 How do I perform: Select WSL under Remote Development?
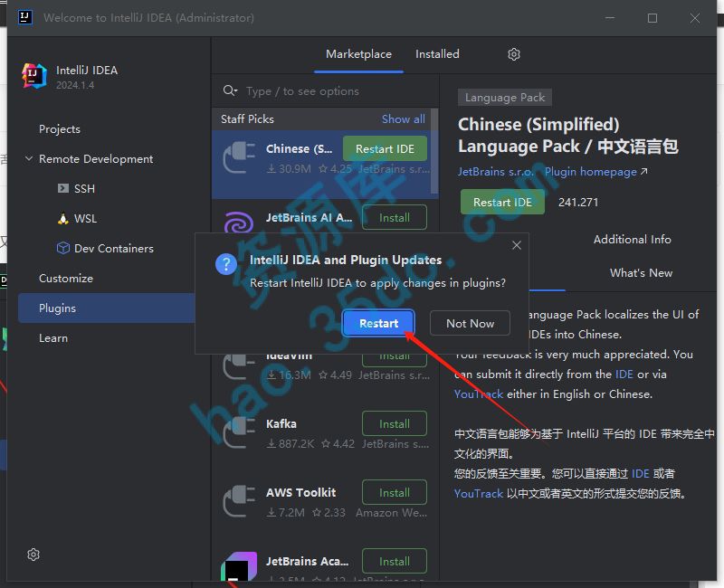point(85,218)
